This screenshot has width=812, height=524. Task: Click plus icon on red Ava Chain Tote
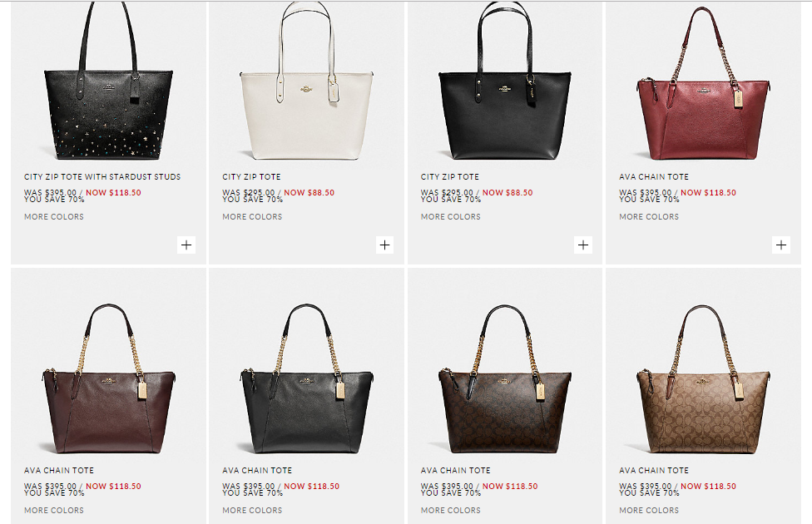(x=781, y=245)
